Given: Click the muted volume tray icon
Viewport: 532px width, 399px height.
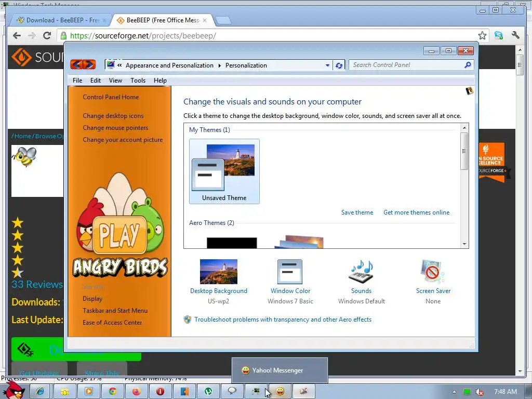Looking at the screenshot, I should tap(480, 392).
